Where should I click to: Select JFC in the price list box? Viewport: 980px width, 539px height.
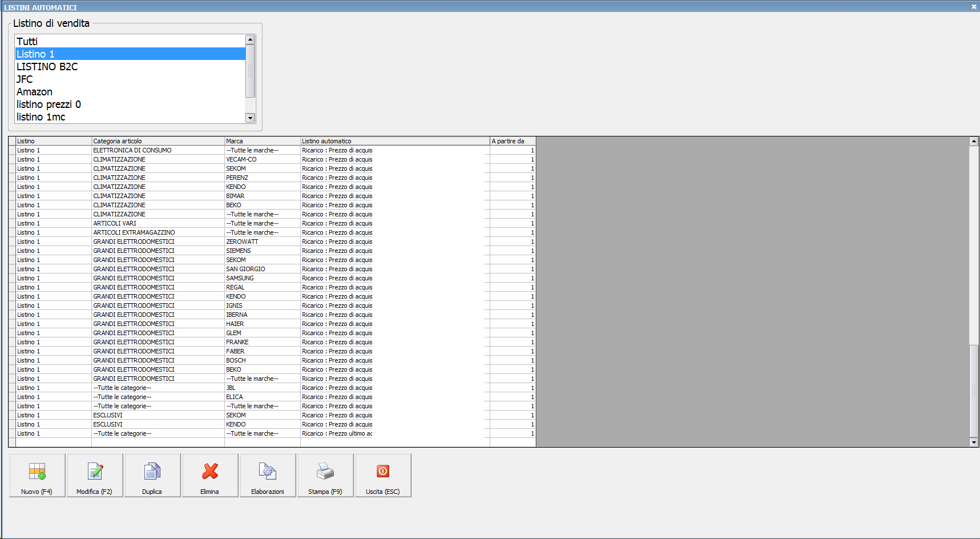(130, 79)
